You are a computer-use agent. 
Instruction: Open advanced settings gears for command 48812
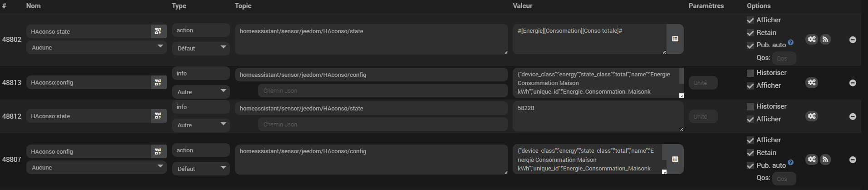point(812,116)
